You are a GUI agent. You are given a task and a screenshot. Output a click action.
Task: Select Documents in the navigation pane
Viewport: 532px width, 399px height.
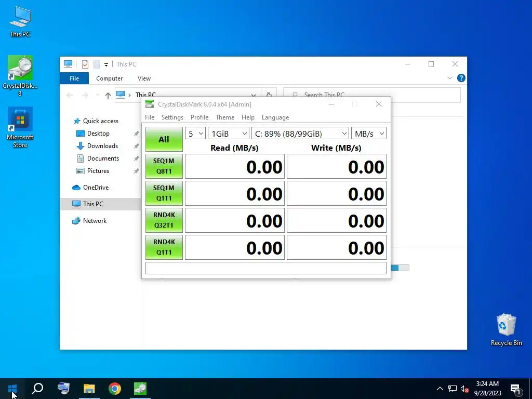[103, 158]
